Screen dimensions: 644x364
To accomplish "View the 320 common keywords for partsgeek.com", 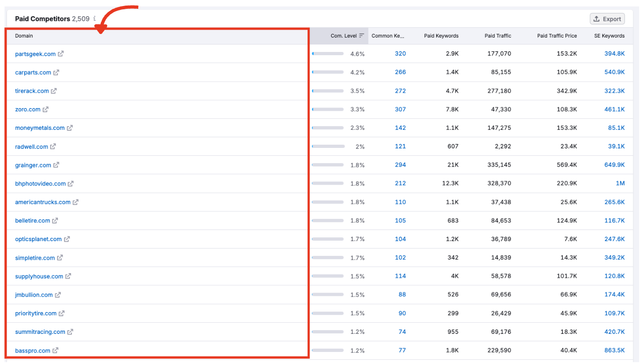I will 400,54.
